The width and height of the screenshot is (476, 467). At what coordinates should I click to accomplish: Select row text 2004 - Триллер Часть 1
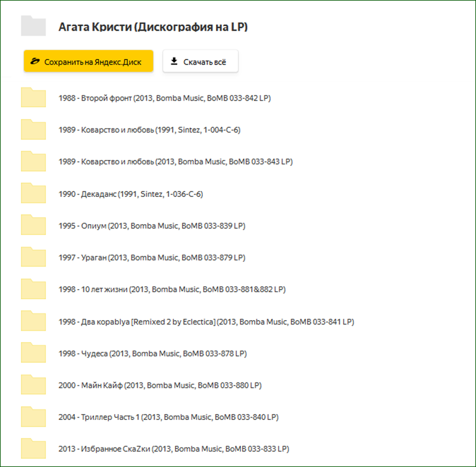[x=168, y=417]
